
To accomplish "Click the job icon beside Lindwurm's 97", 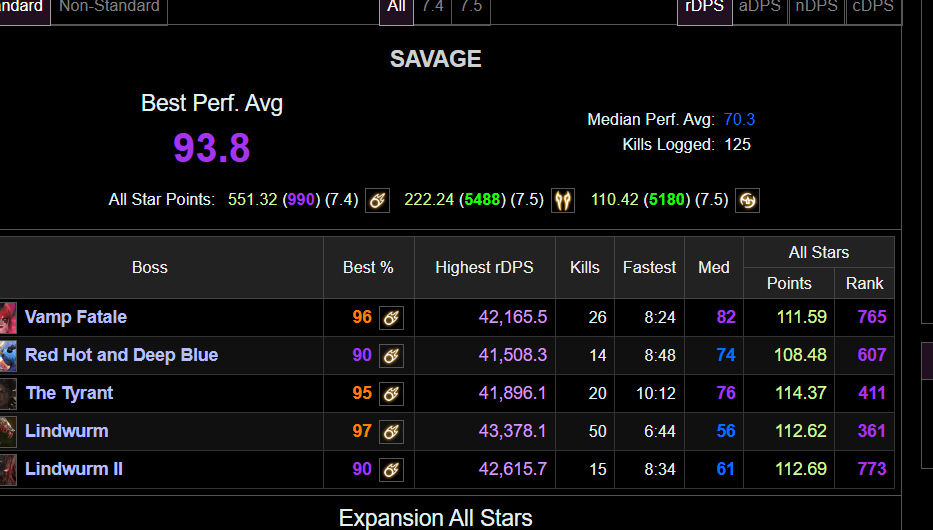I will (392, 432).
